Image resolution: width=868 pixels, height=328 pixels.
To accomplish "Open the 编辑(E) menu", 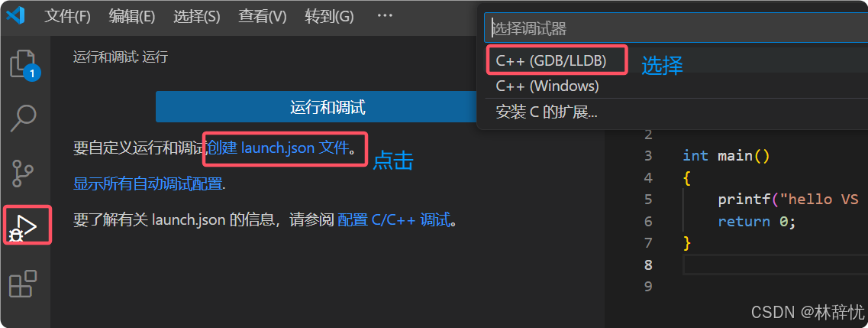I will [132, 17].
